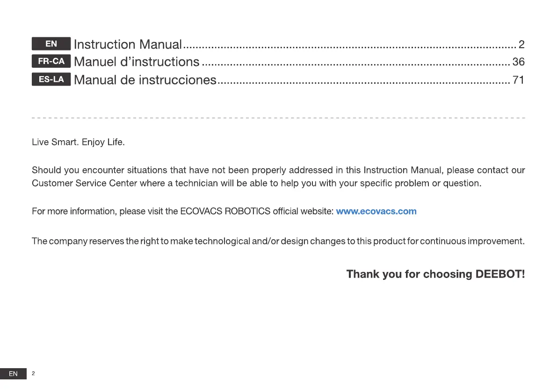The image size is (557, 392).
Task: Click the small footer page number 2
Action: [34, 373]
